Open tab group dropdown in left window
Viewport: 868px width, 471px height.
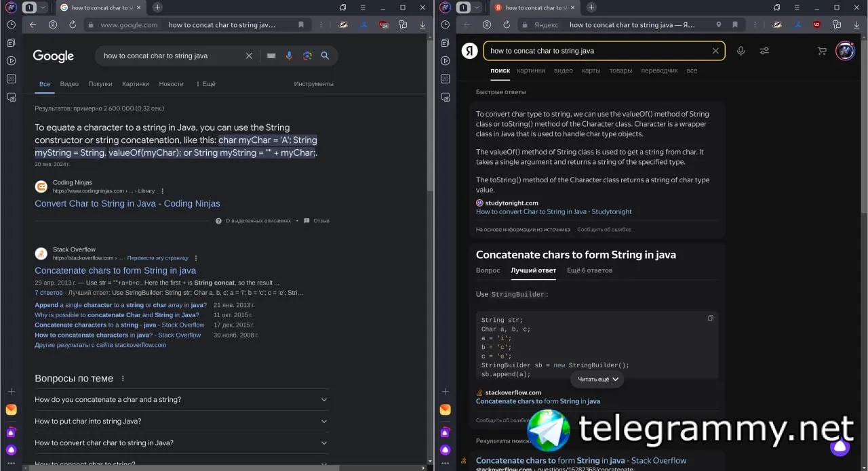tap(43, 7)
